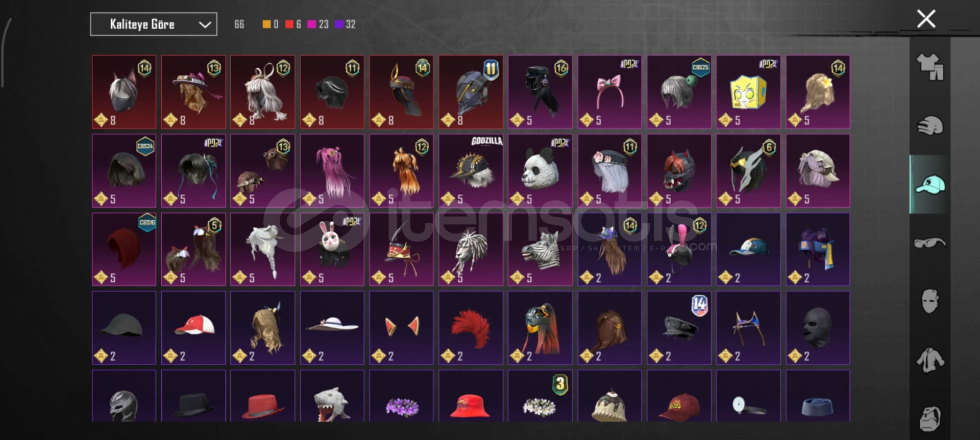Open the backpack category at sidebar bottom
980x440 pixels.
pos(930,419)
